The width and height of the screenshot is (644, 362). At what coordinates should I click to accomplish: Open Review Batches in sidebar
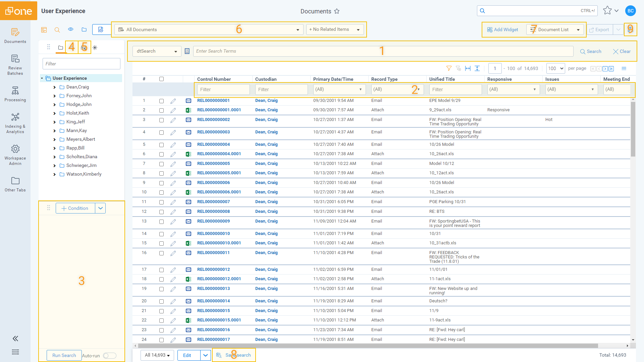15,65
